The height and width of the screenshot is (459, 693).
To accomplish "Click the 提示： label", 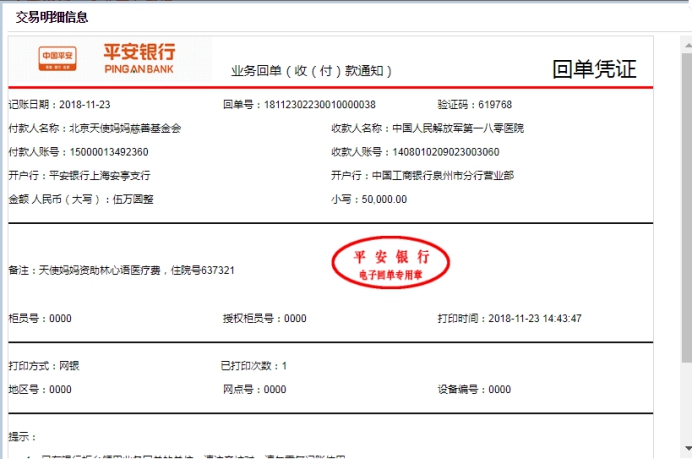I will [x=22, y=437].
